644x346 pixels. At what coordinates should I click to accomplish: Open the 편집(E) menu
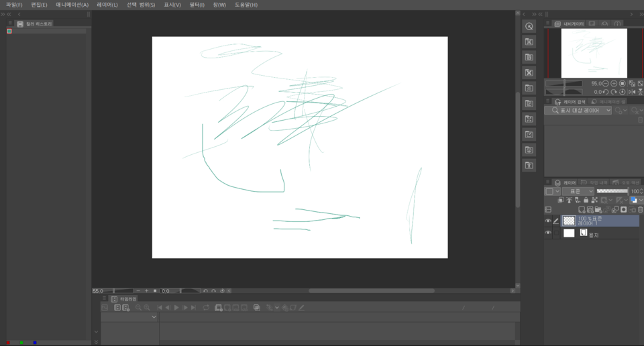click(39, 5)
